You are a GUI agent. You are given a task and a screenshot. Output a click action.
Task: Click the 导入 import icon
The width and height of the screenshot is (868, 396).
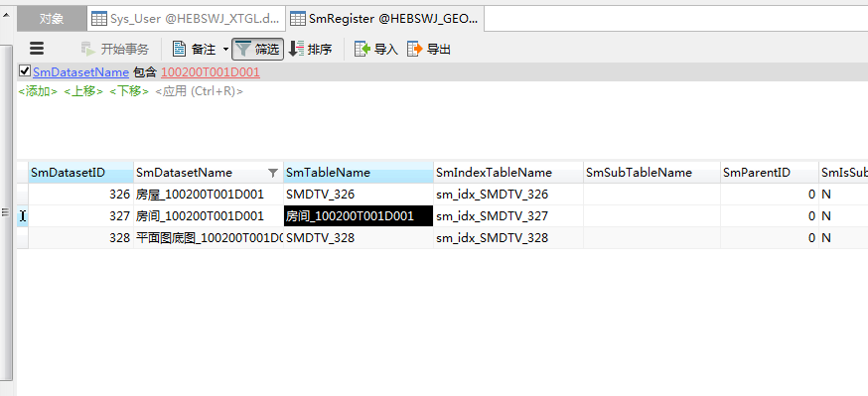point(362,50)
